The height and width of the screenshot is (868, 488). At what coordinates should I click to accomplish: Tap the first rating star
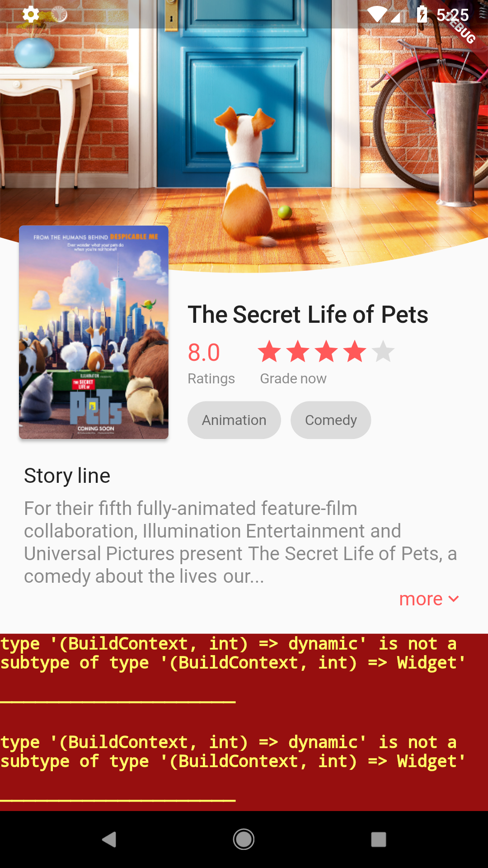click(270, 351)
